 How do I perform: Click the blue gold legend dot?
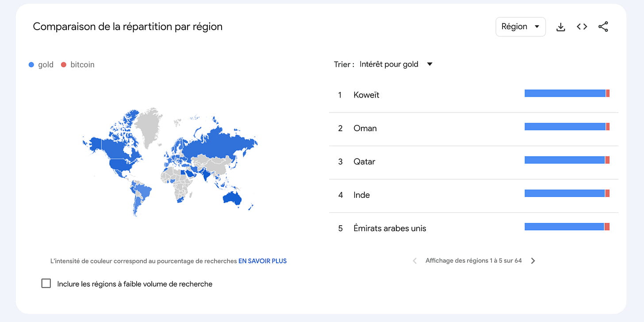[31, 65]
